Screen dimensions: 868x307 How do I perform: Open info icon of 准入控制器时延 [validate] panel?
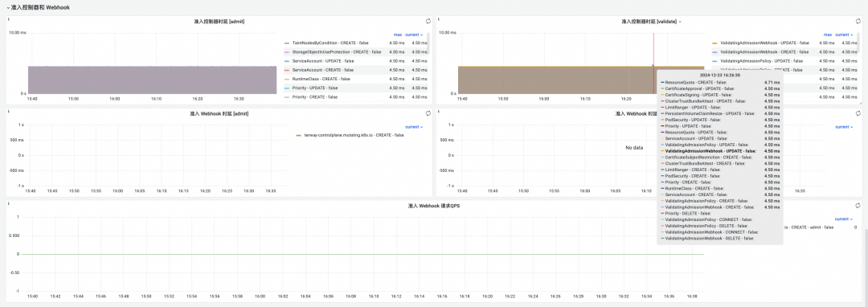[439, 19]
